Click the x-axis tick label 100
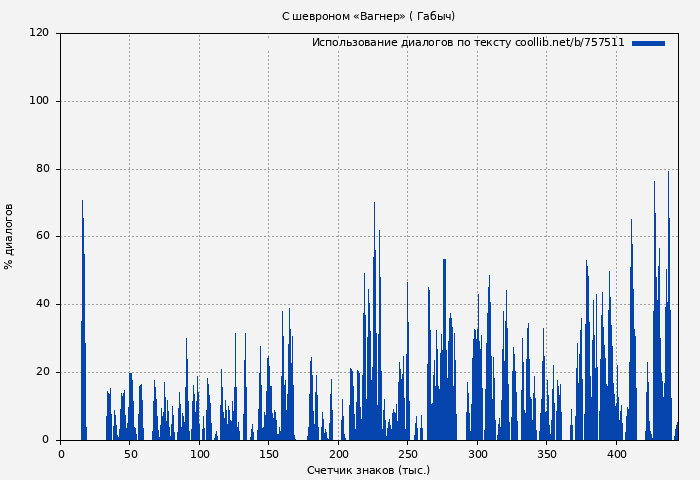Viewport: 700px width, 480px height. click(200, 454)
